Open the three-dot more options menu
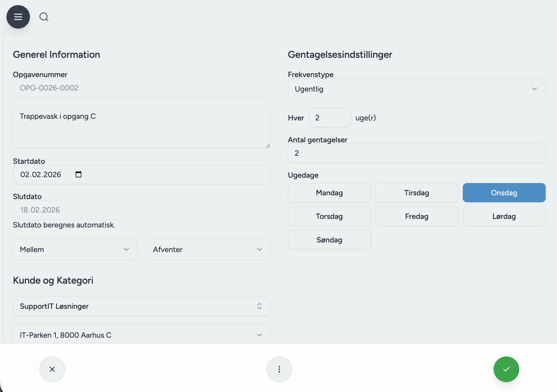This screenshot has height=392, width=557. [x=279, y=369]
